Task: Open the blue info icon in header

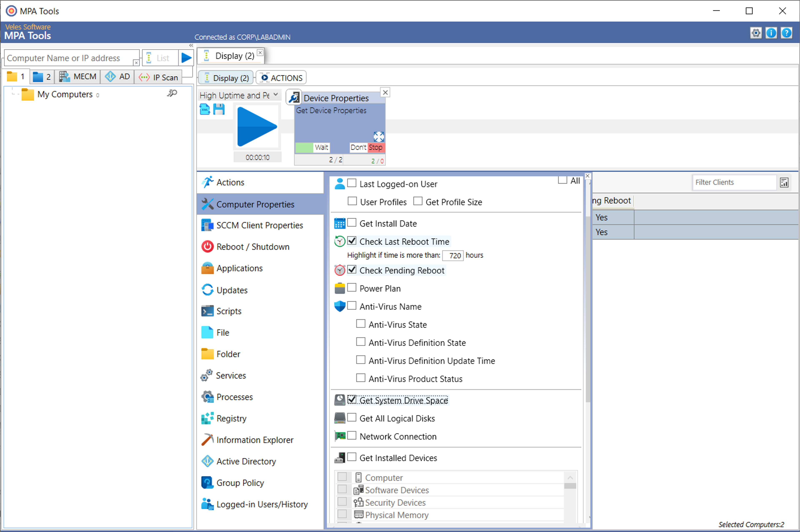Action: pos(771,33)
